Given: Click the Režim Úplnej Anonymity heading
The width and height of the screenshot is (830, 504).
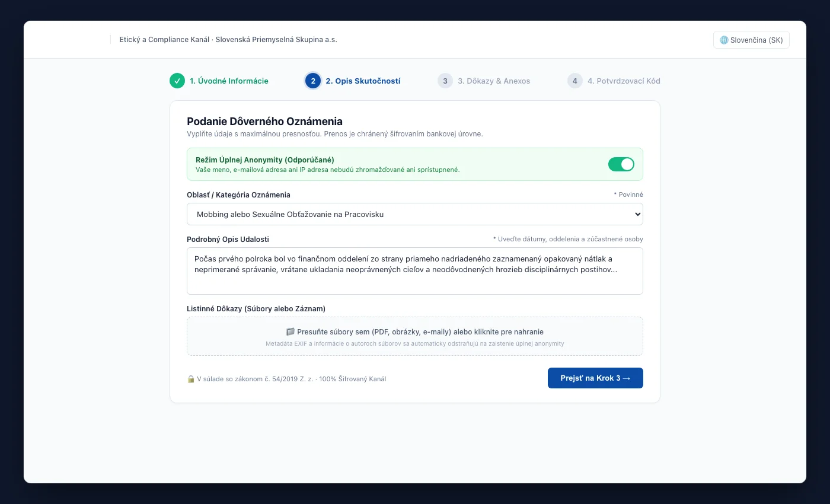Looking at the screenshot, I should [x=265, y=160].
